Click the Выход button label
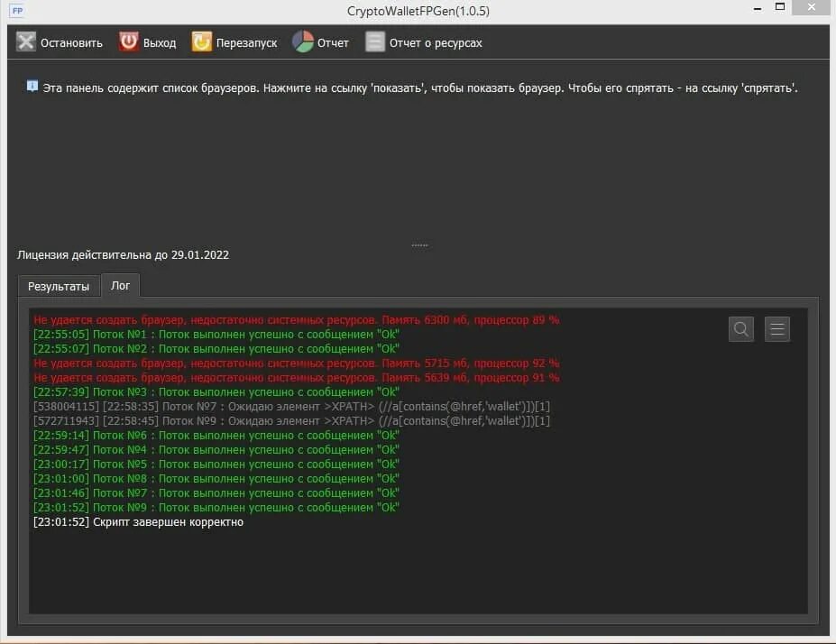Viewport: 836px width, 644px height. 160,43
